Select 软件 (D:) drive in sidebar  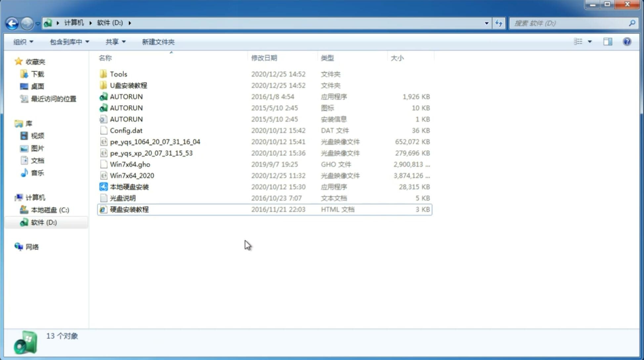pos(43,222)
